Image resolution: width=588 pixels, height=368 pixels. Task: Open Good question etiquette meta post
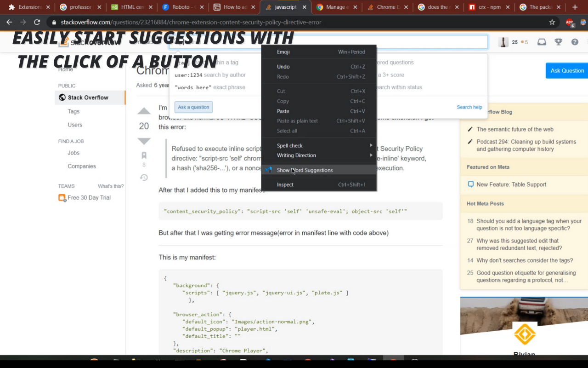point(526,276)
